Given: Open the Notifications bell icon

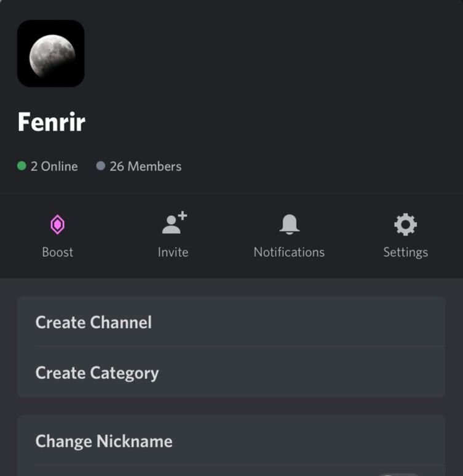Looking at the screenshot, I should coord(289,224).
